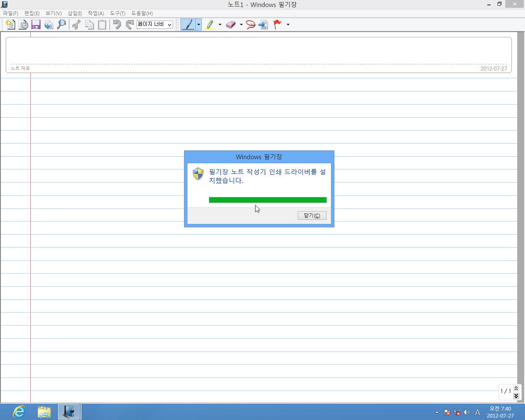This screenshot has width=525, height=420.
Task: Go to the previous page with up chevrons
Action: point(516,388)
